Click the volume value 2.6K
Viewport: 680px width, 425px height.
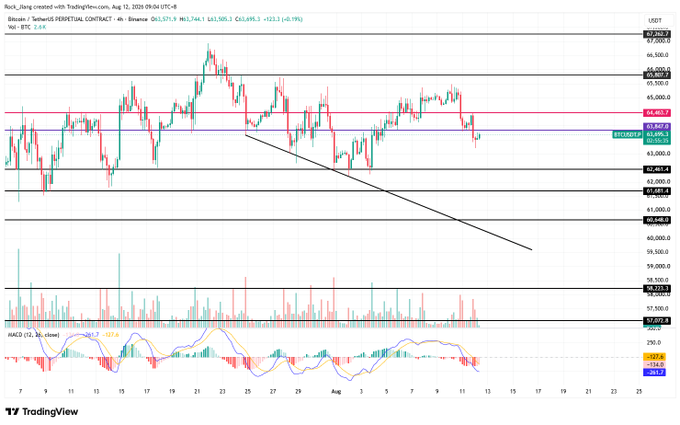tap(40, 27)
